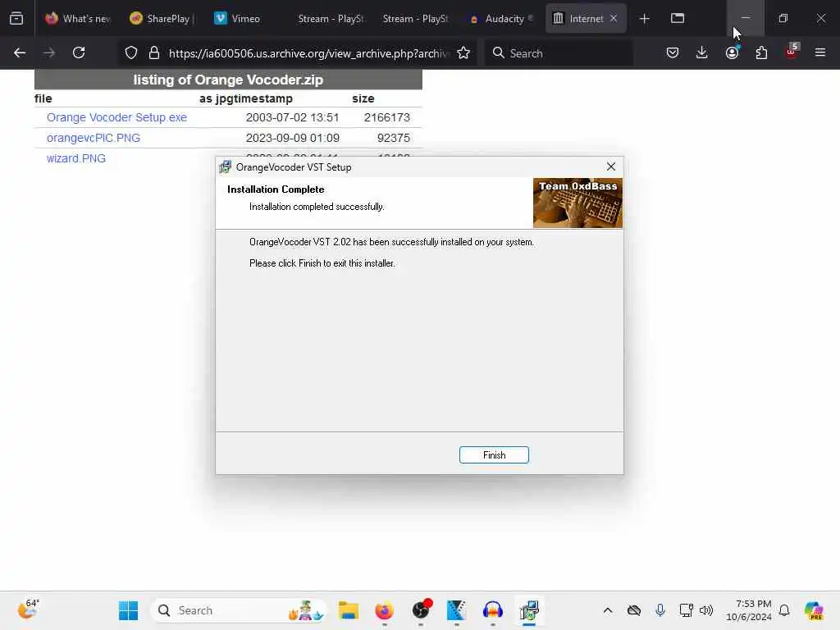
Task: Click the Team 0xdBass banner image
Action: [x=577, y=203]
